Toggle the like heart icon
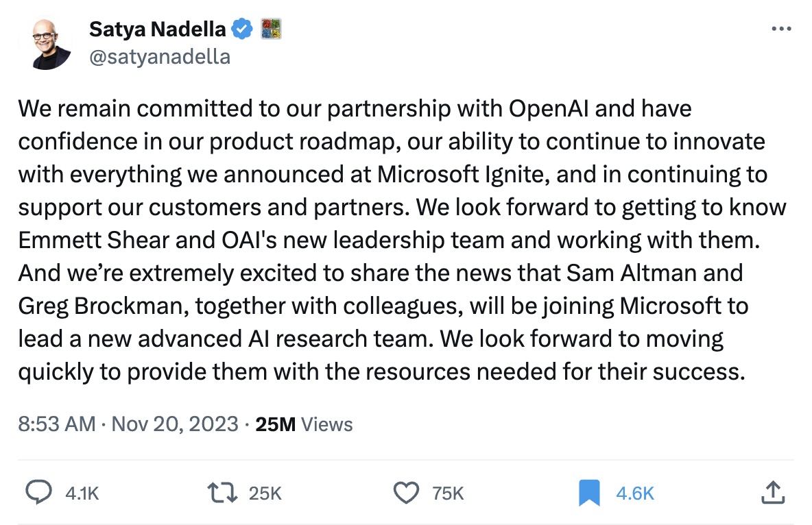812x525 pixels. pos(407,492)
